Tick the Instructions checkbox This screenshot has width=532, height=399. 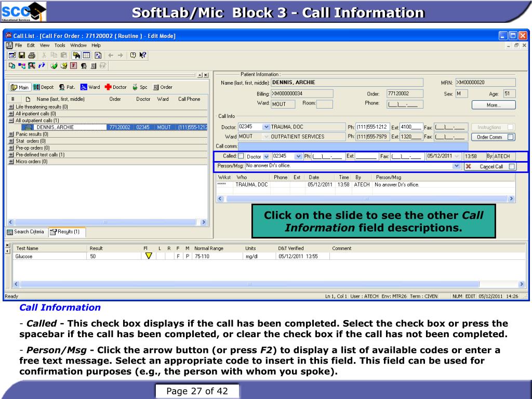click(x=511, y=127)
